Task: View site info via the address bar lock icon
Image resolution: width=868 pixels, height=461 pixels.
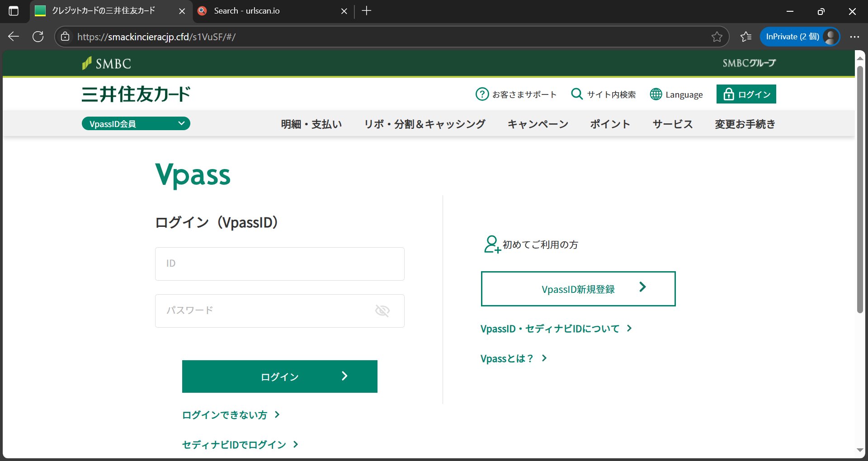Action: [65, 37]
